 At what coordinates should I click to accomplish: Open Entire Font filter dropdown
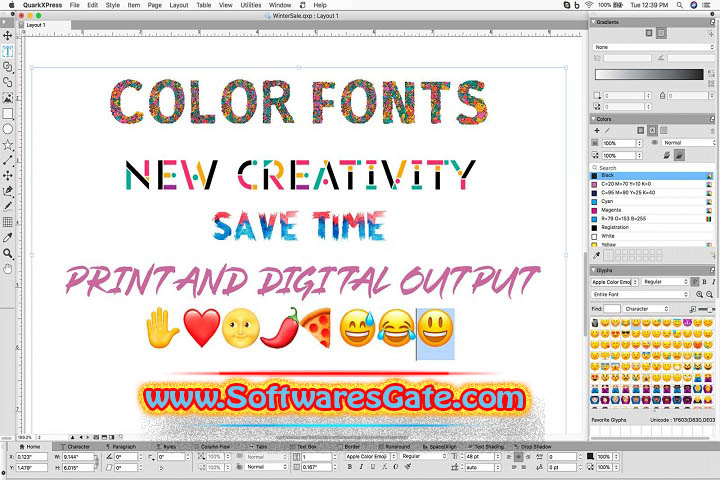[640, 294]
